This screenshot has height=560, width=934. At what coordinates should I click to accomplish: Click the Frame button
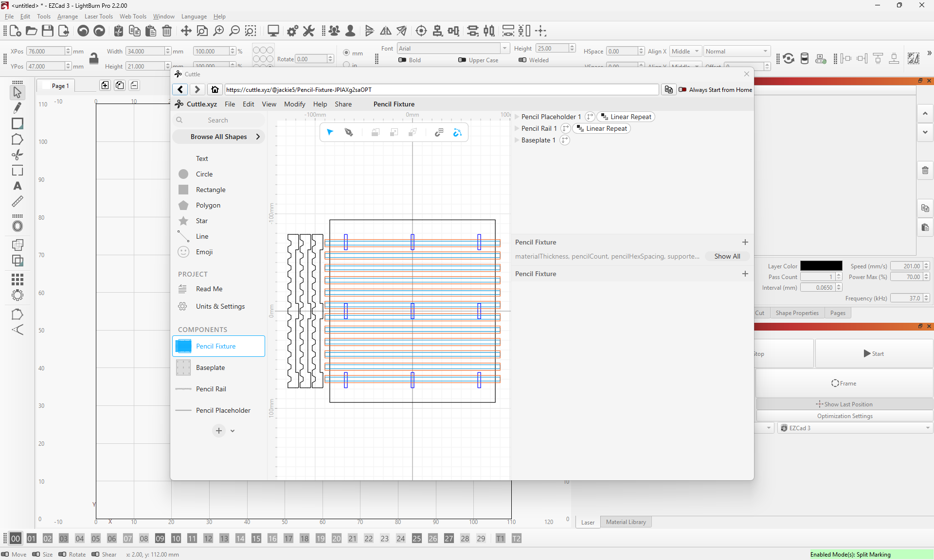point(844,383)
